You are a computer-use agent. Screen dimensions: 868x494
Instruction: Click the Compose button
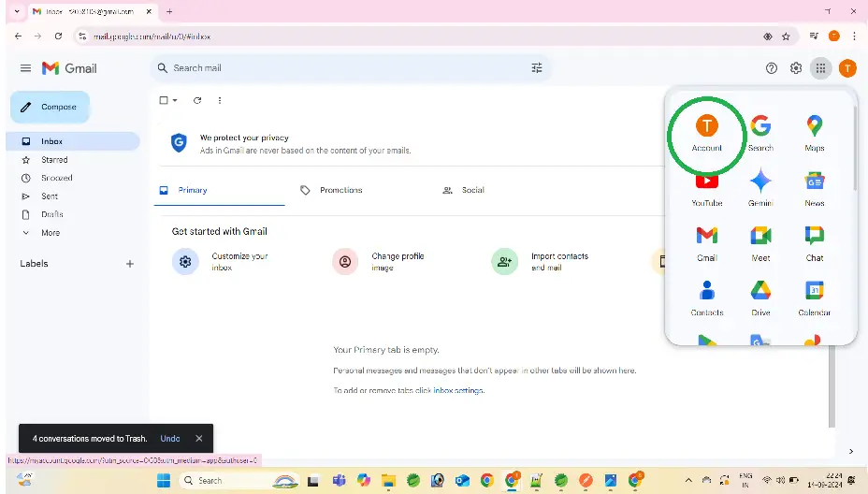click(51, 107)
